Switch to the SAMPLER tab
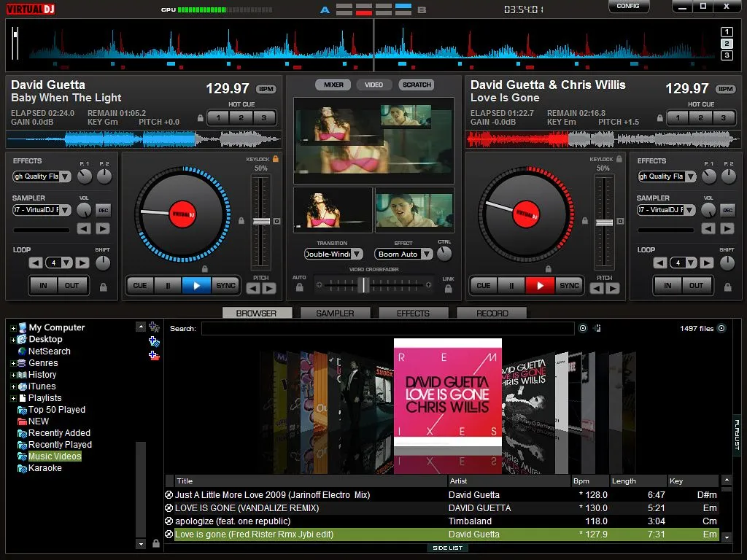 pos(335,312)
